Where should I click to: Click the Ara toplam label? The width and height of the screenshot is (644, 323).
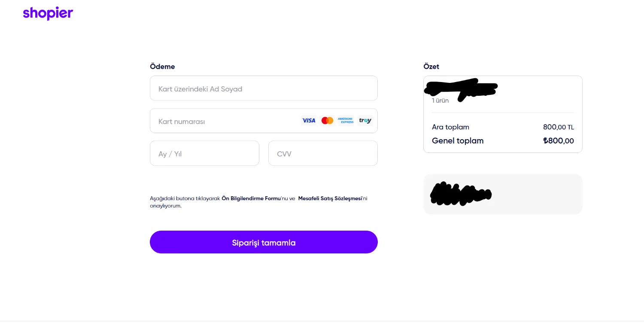click(x=450, y=127)
